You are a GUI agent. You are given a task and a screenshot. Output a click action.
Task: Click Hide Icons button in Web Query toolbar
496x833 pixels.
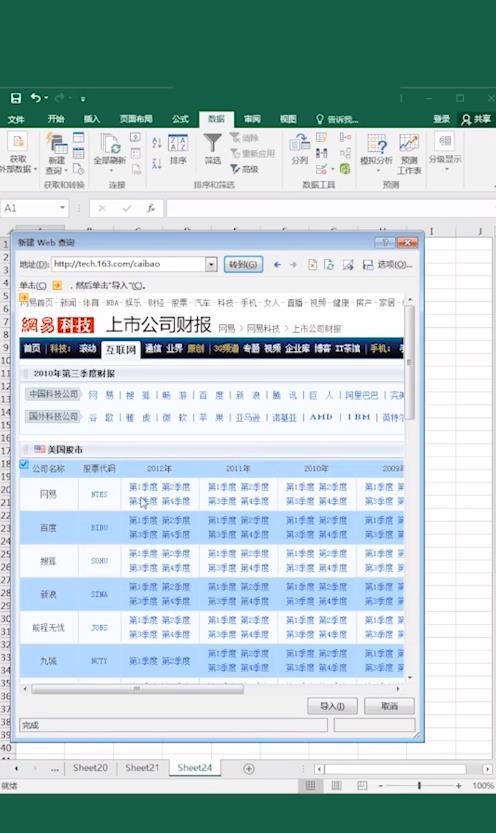[348, 264]
